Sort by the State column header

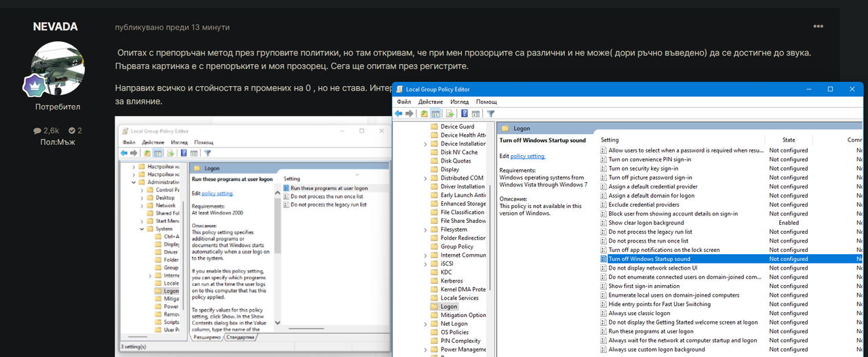point(789,140)
